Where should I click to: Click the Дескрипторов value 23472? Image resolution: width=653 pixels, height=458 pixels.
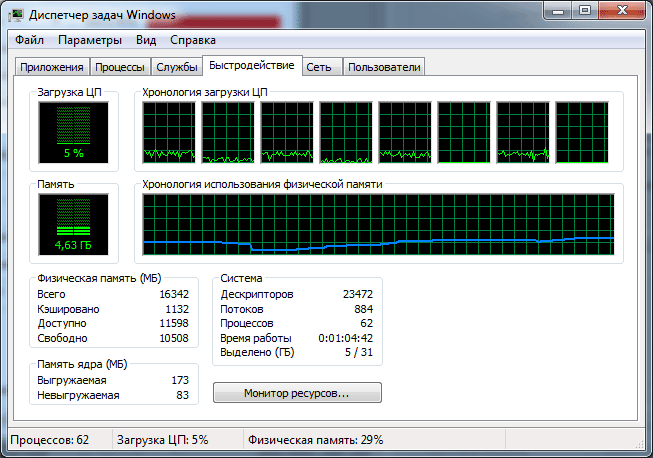click(x=358, y=294)
